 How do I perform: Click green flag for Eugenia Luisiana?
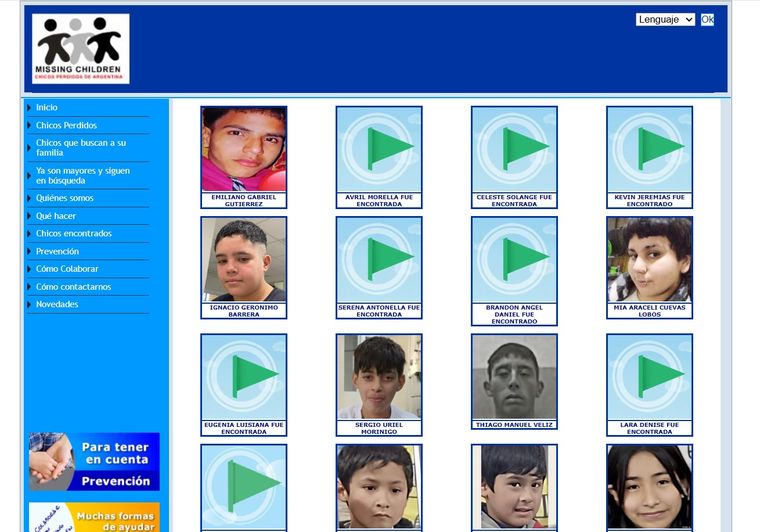(244, 376)
